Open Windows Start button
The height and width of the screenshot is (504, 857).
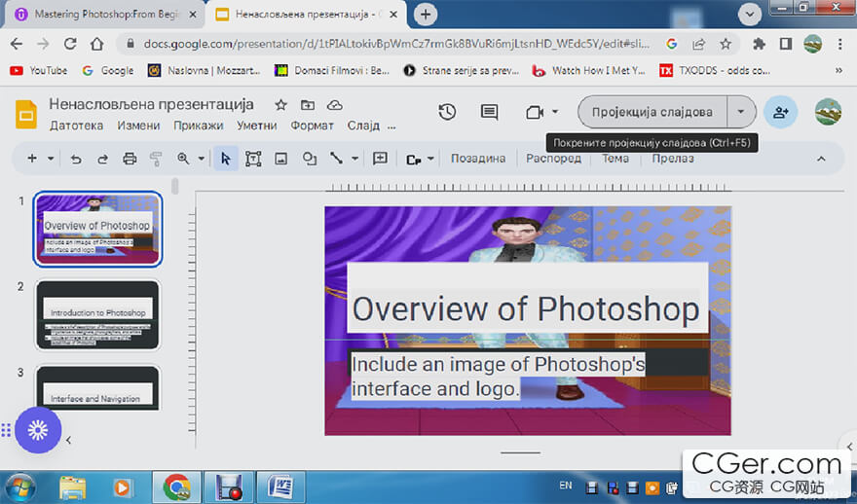(x=20, y=487)
